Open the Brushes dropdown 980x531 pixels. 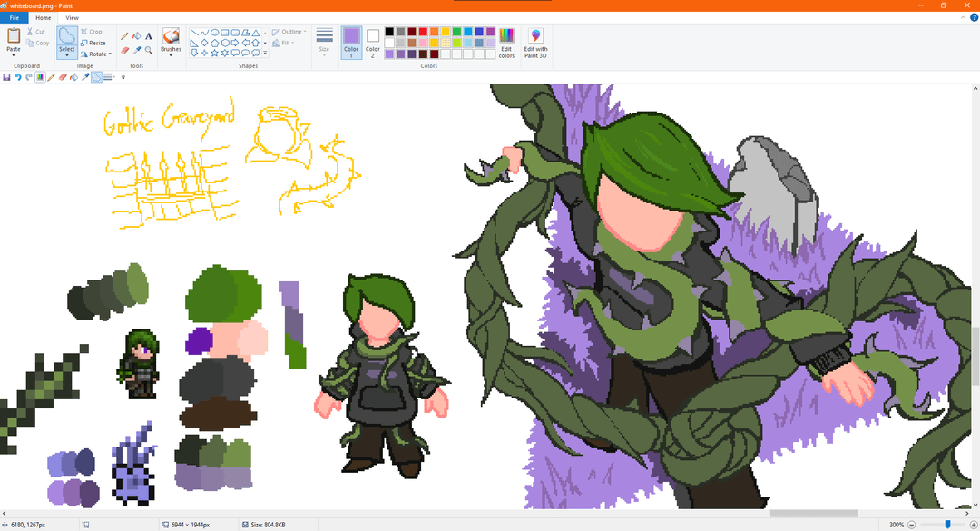[171, 56]
